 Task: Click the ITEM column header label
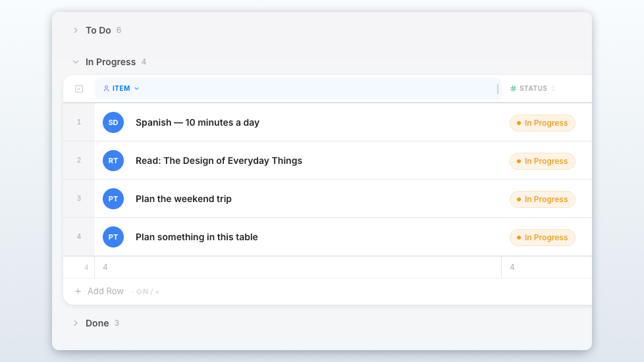pos(121,89)
